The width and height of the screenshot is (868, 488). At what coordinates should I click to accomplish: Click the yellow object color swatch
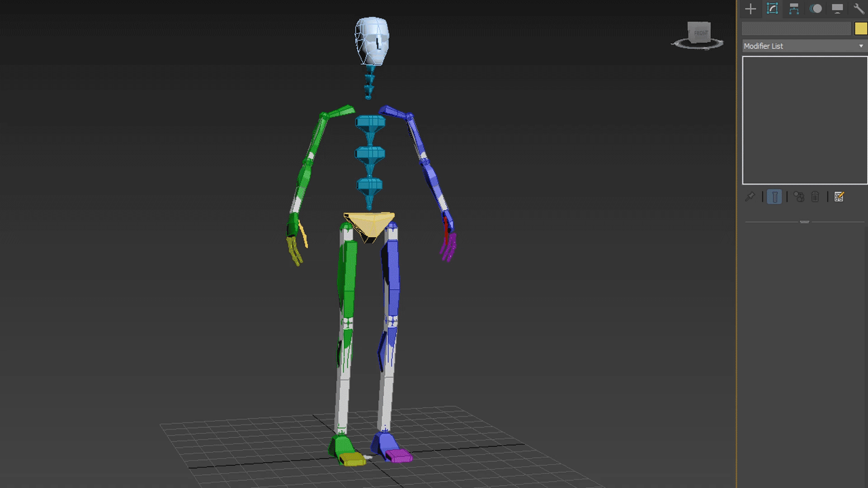click(860, 29)
